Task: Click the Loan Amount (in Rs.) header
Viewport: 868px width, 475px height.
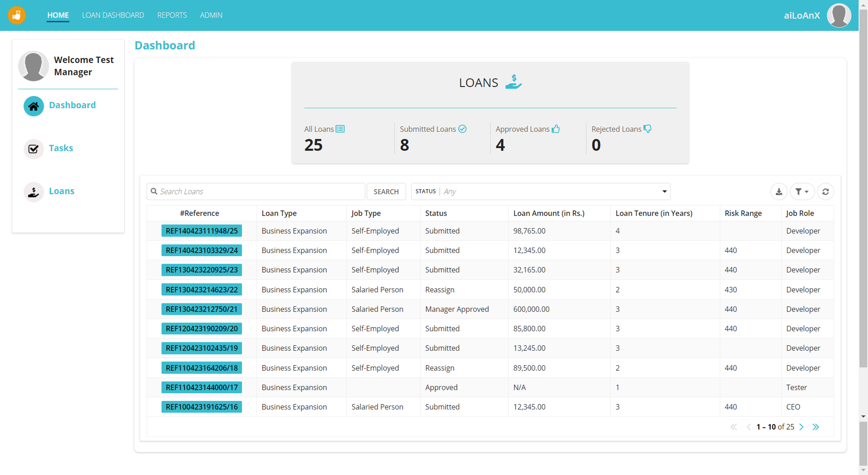Action: coord(549,213)
